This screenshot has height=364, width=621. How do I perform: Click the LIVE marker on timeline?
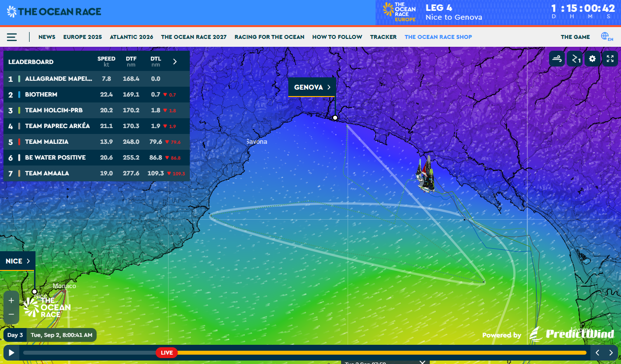167,353
